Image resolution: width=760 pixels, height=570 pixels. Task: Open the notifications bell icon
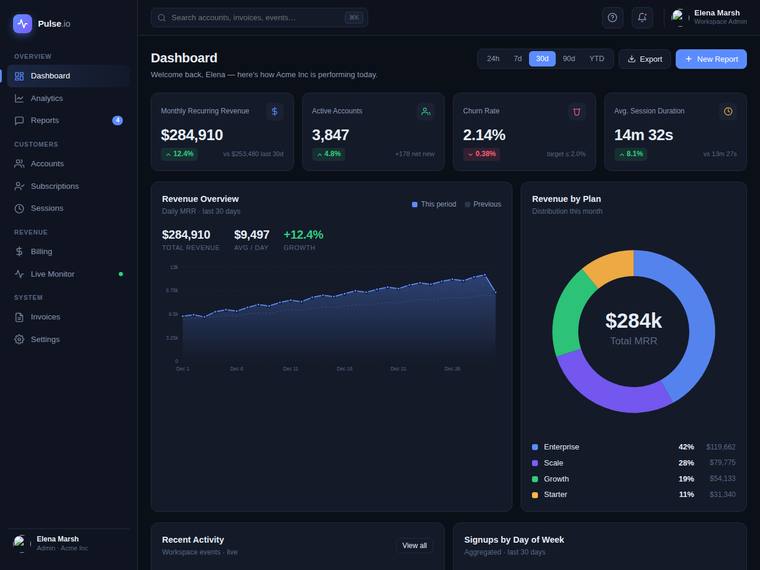(642, 17)
